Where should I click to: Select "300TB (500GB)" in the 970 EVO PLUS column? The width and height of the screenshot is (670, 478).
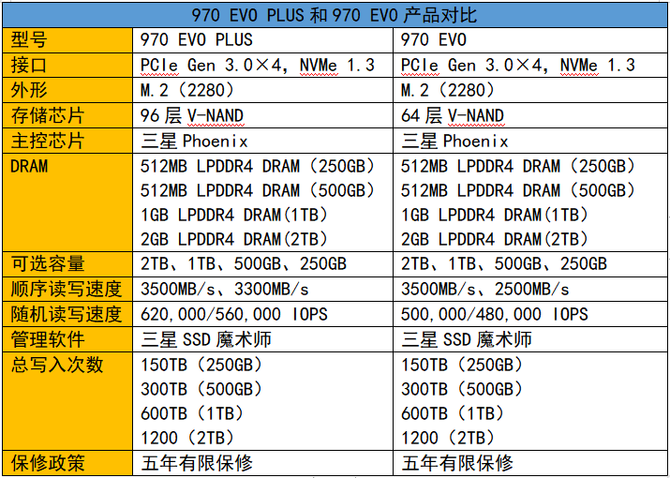click(202, 389)
